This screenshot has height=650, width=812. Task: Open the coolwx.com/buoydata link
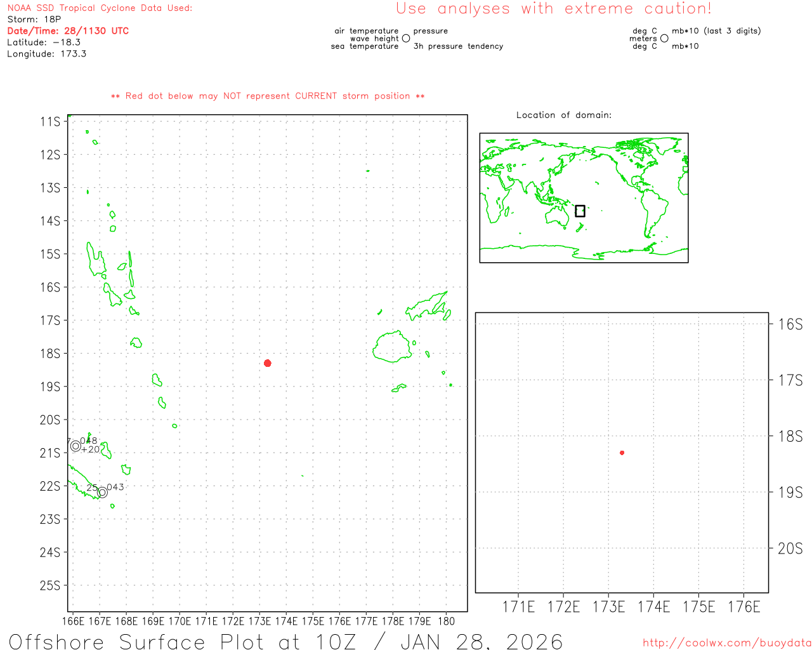click(x=726, y=643)
